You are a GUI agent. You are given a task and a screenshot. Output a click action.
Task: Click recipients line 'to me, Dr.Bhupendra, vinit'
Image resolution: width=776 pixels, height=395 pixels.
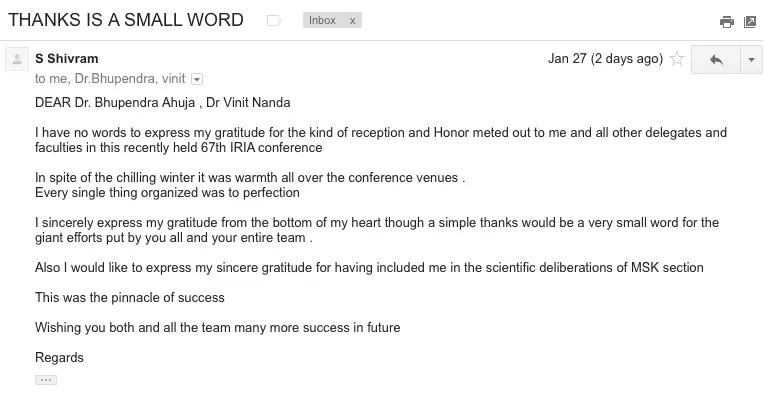click(110, 79)
